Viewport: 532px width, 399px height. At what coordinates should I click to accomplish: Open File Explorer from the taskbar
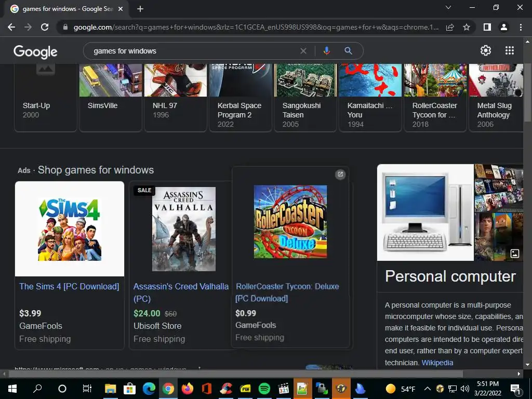110,389
